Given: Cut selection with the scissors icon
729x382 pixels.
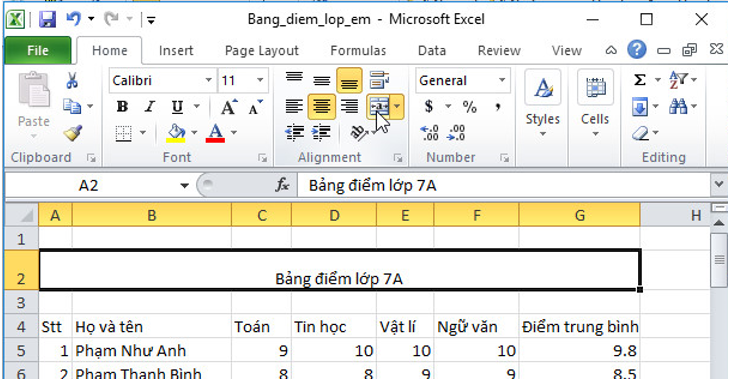Looking at the screenshot, I should point(72,80).
